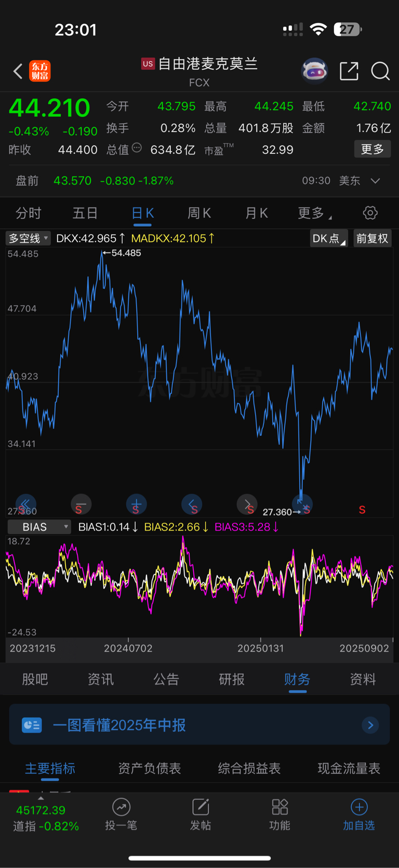Viewport: 399px width, 868px height.
Task: Open the 股吧 tab
Action: (35, 679)
